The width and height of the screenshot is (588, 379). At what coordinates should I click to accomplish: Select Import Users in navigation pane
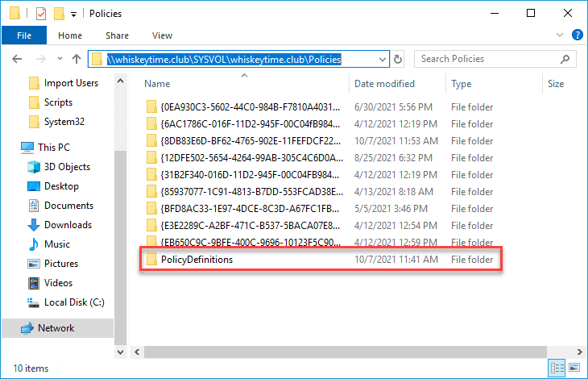pos(64,83)
